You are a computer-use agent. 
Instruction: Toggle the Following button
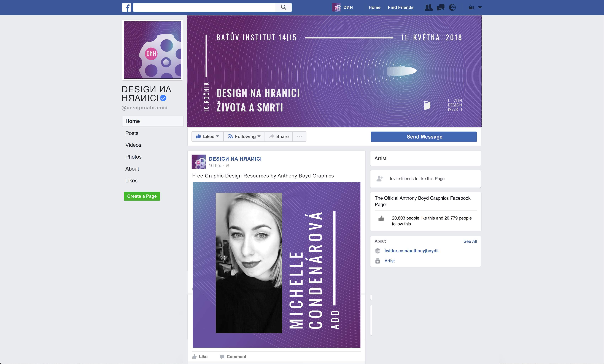coord(244,136)
